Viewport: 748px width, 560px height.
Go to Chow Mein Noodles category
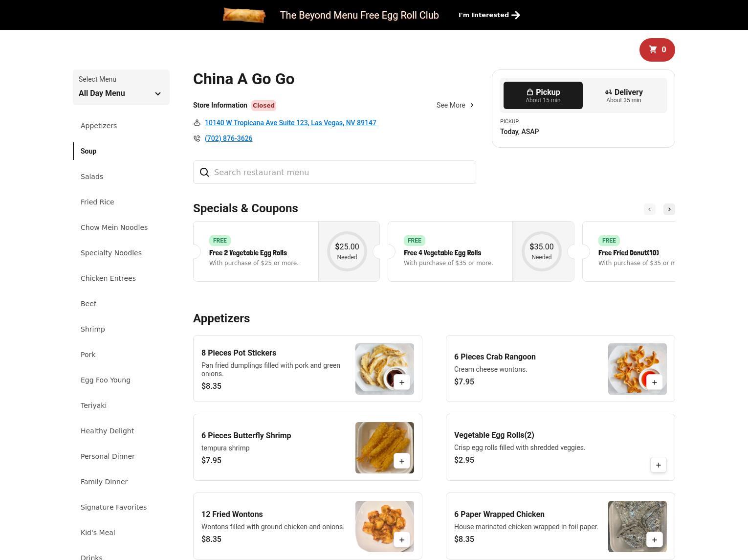tap(114, 227)
